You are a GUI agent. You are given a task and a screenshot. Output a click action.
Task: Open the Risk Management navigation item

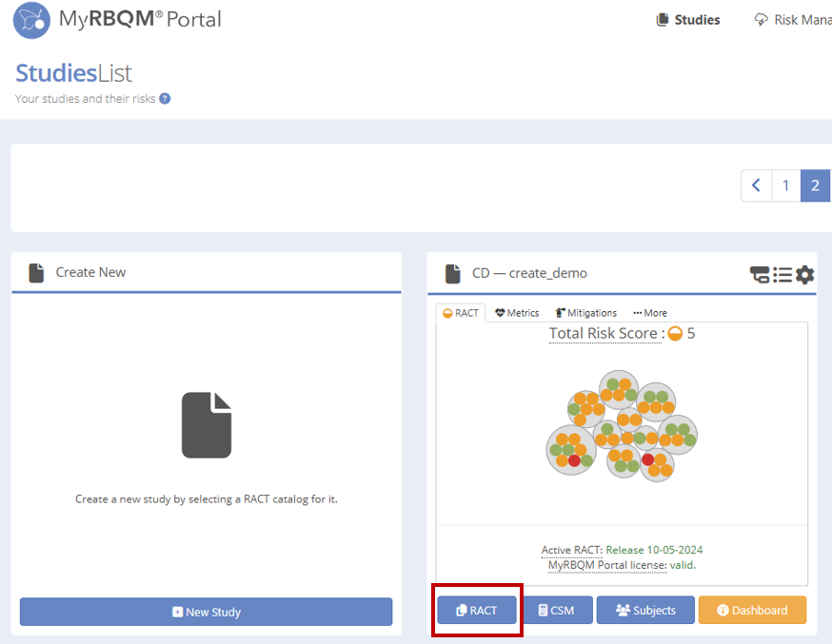coord(793,20)
